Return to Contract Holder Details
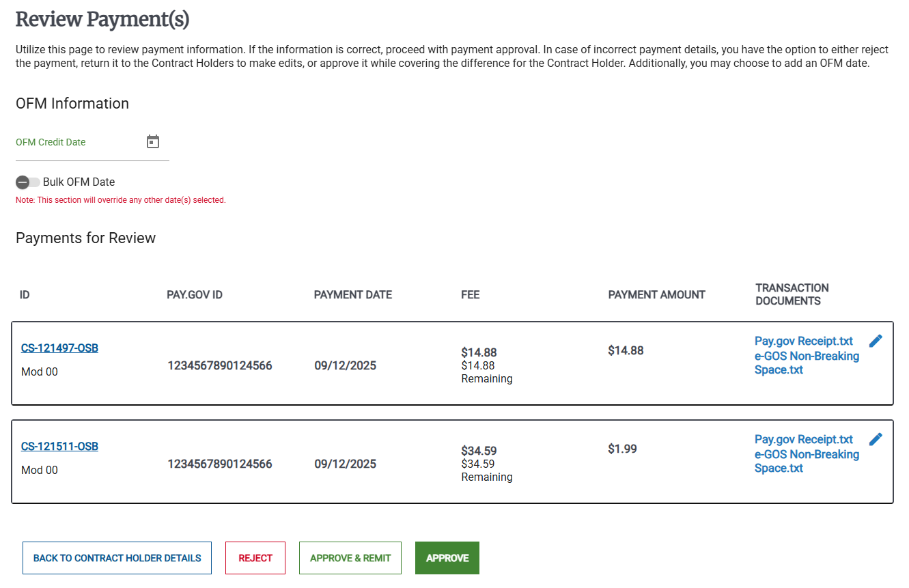The height and width of the screenshot is (588, 909). pos(116,558)
